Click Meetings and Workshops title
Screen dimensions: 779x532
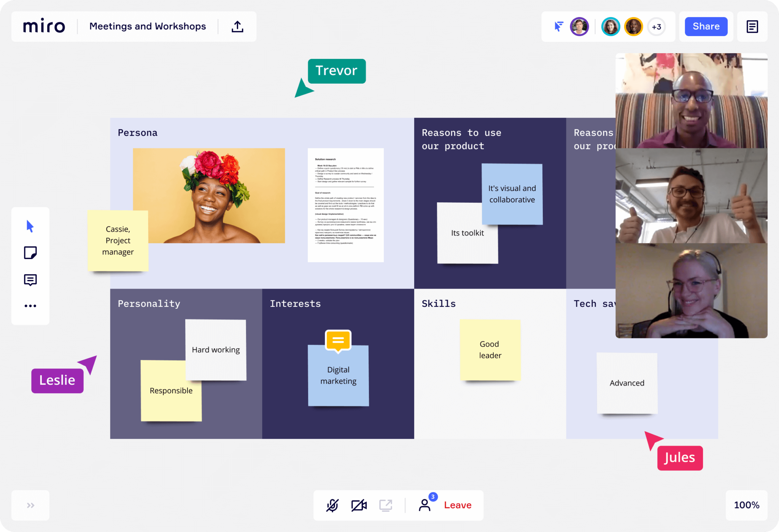click(x=148, y=27)
